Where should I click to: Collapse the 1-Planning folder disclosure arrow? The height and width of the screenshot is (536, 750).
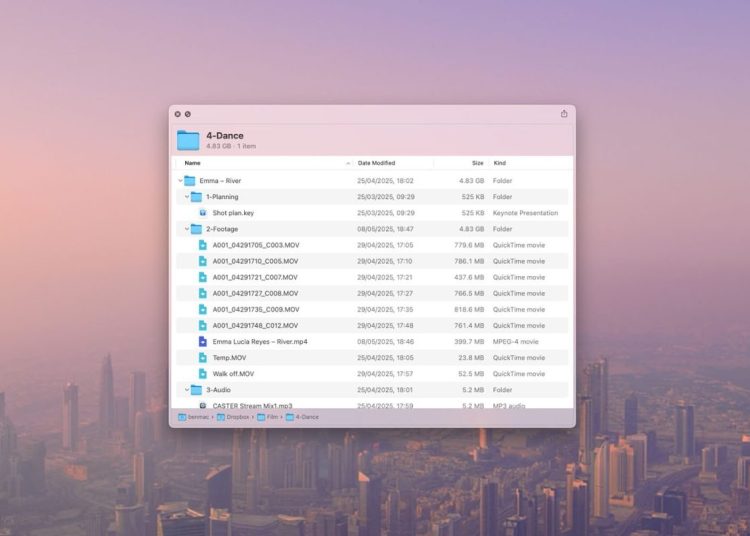[x=187, y=197]
